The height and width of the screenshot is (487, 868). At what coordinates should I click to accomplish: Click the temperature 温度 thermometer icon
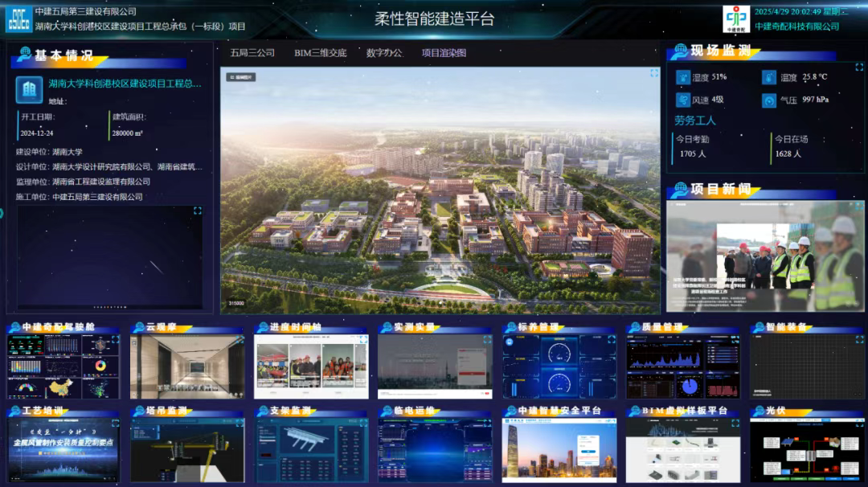[x=769, y=77]
